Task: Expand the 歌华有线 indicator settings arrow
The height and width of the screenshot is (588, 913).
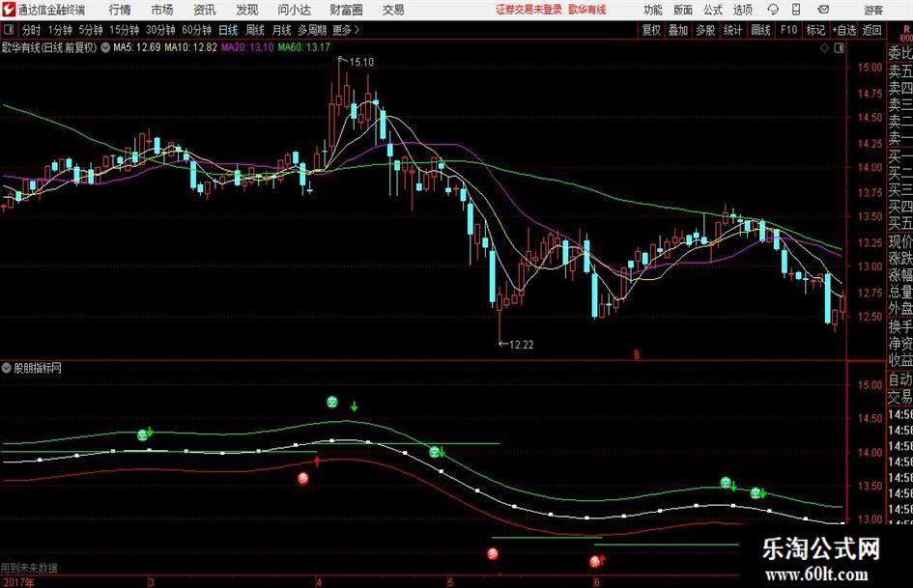Action: pos(105,47)
